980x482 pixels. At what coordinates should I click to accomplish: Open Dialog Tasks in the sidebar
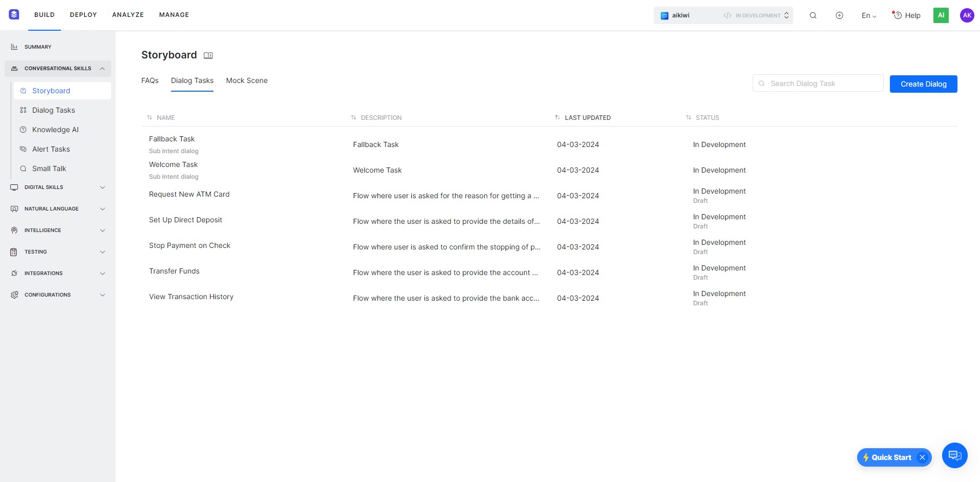54,110
